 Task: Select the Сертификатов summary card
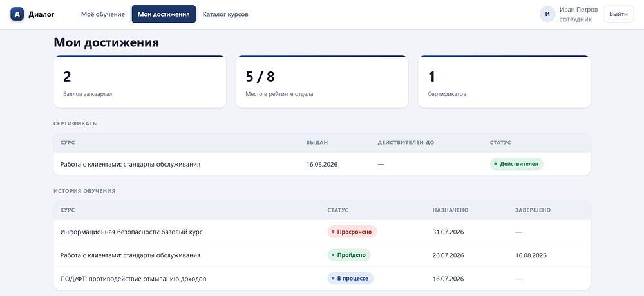pos(504,82)
